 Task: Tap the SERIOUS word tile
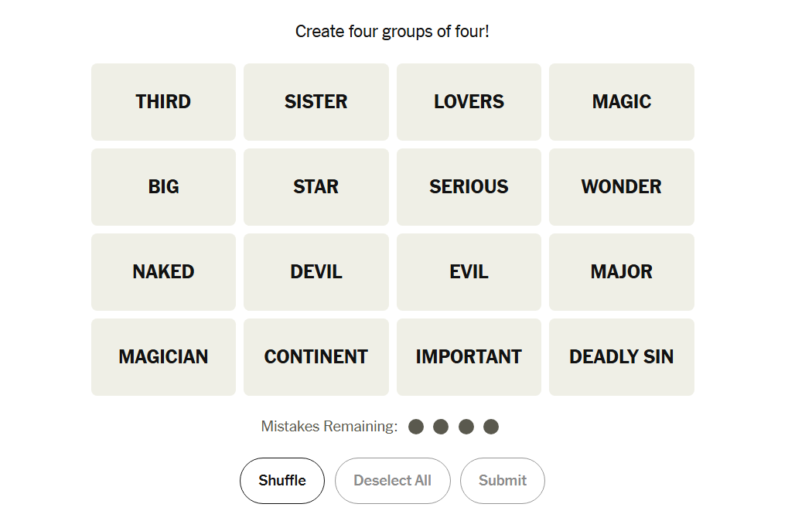pyautogui.click(x=469, y=187)
